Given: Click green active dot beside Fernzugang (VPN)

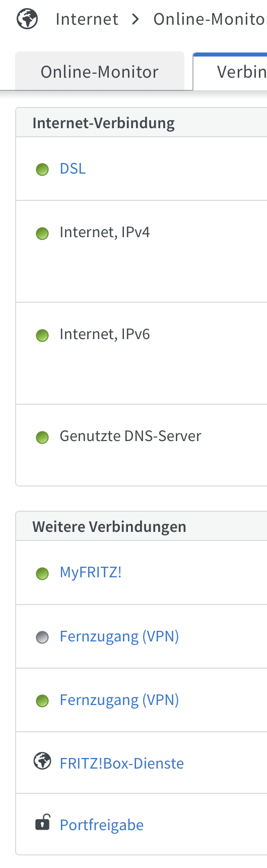Looking at the screenshot, I should (x=42, y=701).
